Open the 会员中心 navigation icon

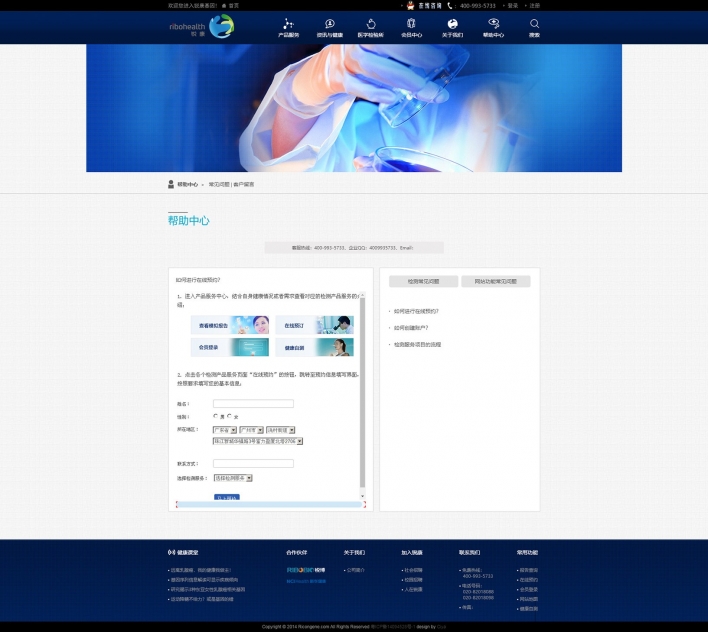click(x=411, y=25)
